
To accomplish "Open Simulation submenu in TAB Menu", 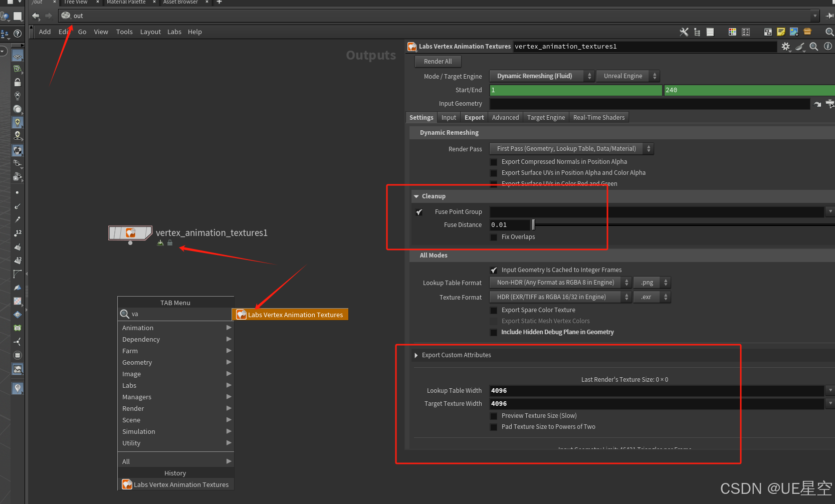I will point(176,432).
